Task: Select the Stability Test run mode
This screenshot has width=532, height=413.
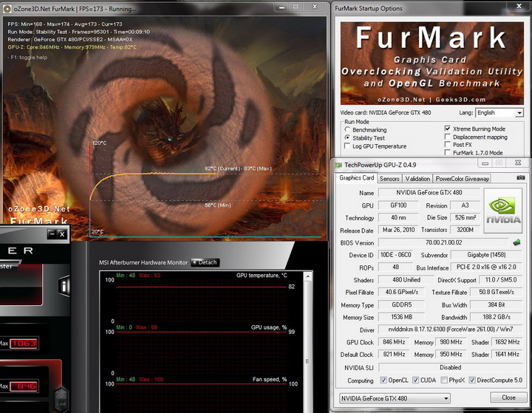Action: coord(347,137)
